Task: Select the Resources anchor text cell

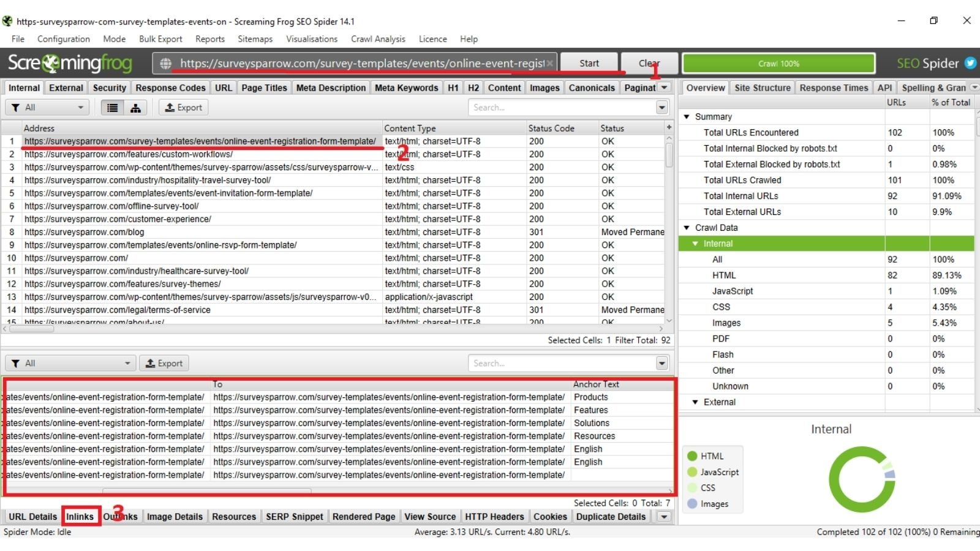Action: pyautogui.click(x=622, y=436)
